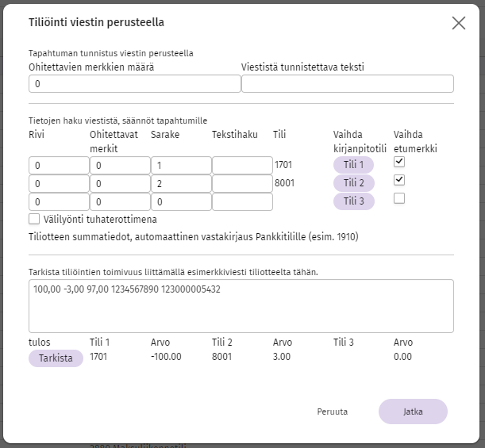485x448 pixels.
Task: Focus the Ohitettavien merkkien määrä field
Action: tap(135, 84)
